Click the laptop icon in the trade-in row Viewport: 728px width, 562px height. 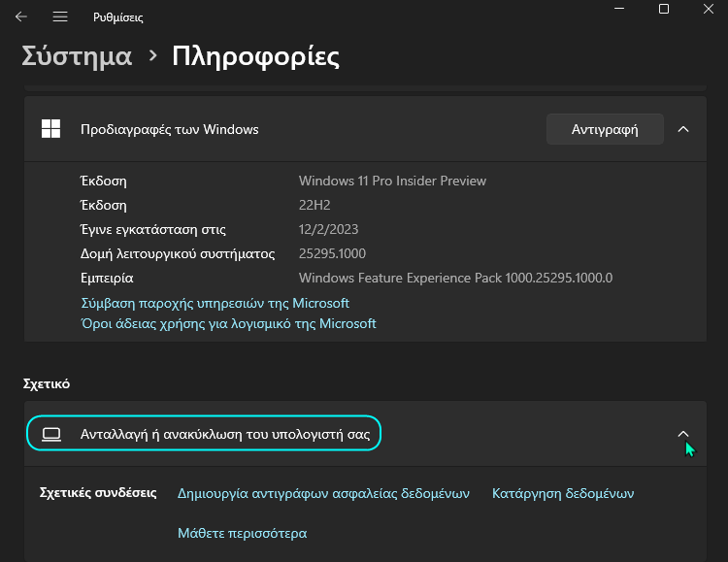pos(51,434)
